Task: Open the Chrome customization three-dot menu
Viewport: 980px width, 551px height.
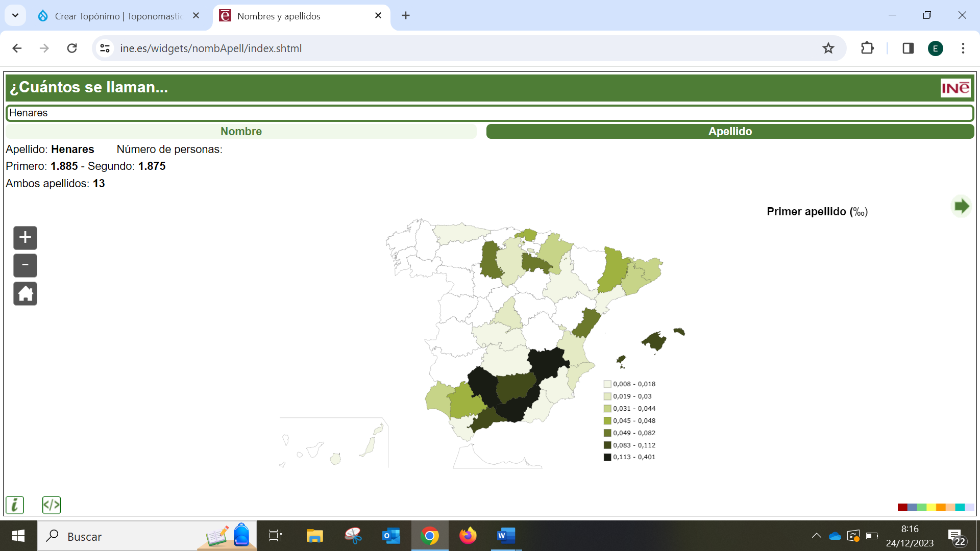Action: tap(963, 48)
